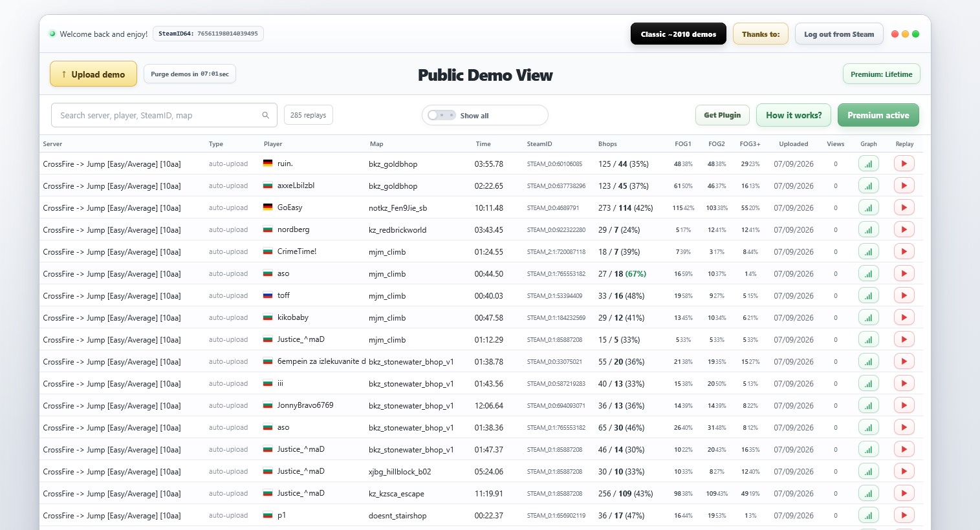
Task: Sort by the Uploaded column header
Action: (x=794, y=143)
